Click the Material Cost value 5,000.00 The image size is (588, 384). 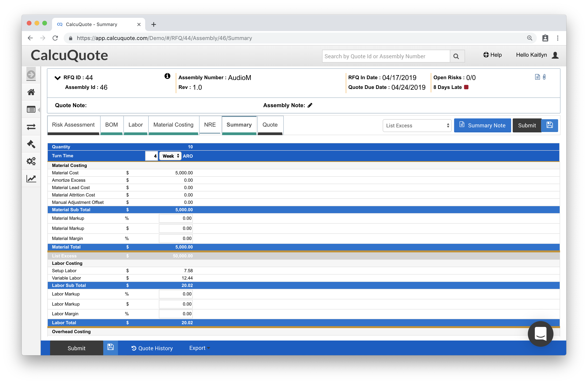click(184, 173)
